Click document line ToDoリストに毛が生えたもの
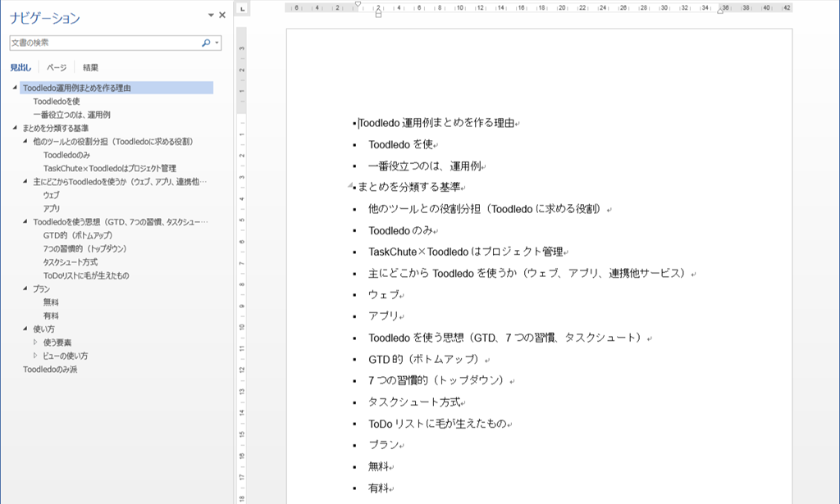Image resolution: width=840 pixels, height=504 pixels. tap(438, 424)
